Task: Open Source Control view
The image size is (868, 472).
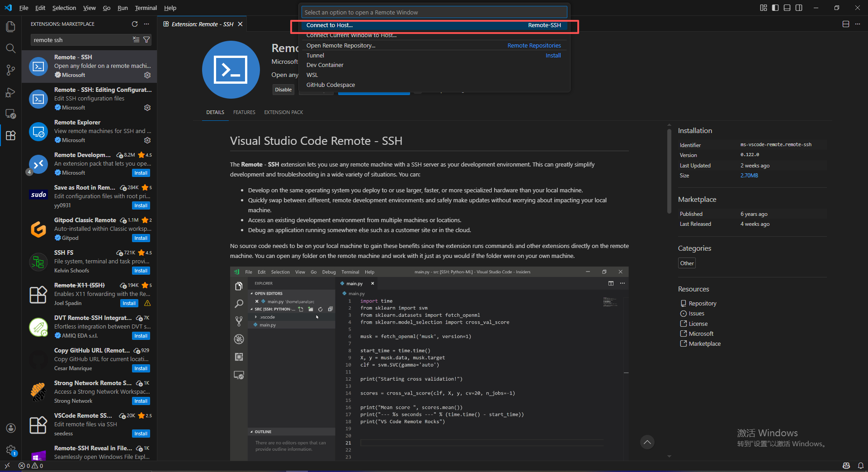Action: click(x=10, y=70)
